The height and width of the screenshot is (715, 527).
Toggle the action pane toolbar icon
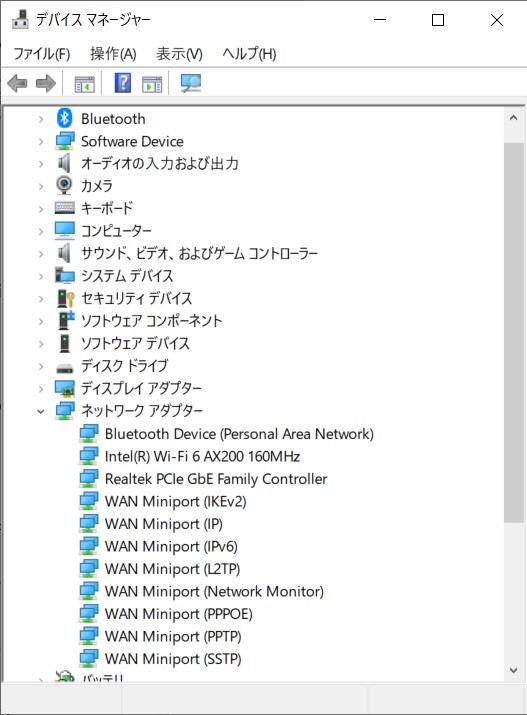click(152, 84)
